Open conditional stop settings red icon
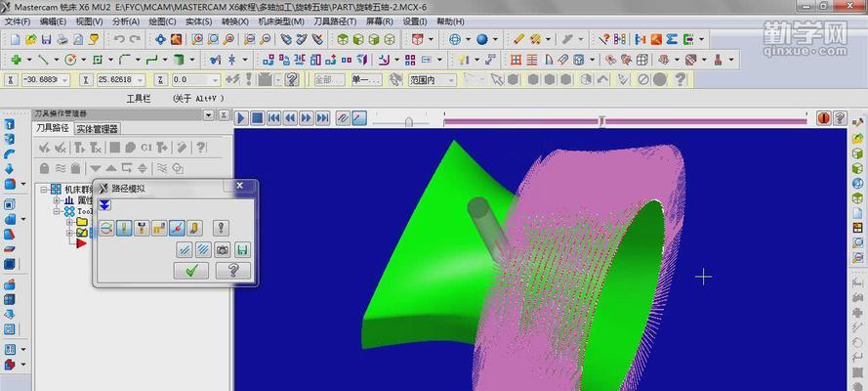868x391 pixels. (x=824, y=118)
